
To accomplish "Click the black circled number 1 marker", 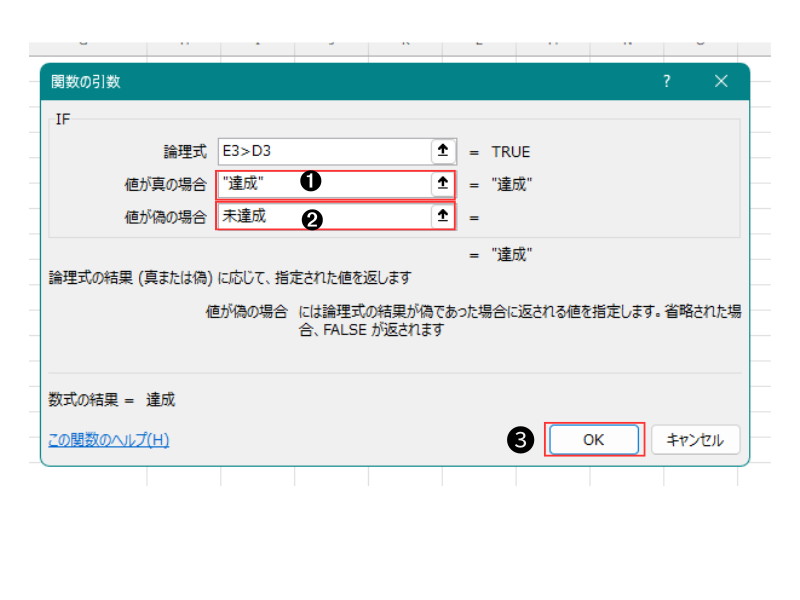I will 310,180.
